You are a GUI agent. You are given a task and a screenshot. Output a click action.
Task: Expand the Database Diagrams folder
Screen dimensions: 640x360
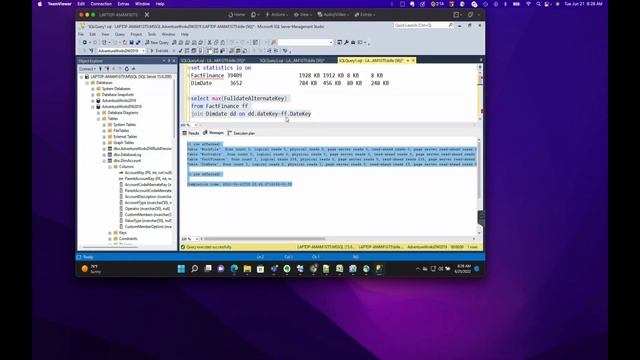[99, 113]
